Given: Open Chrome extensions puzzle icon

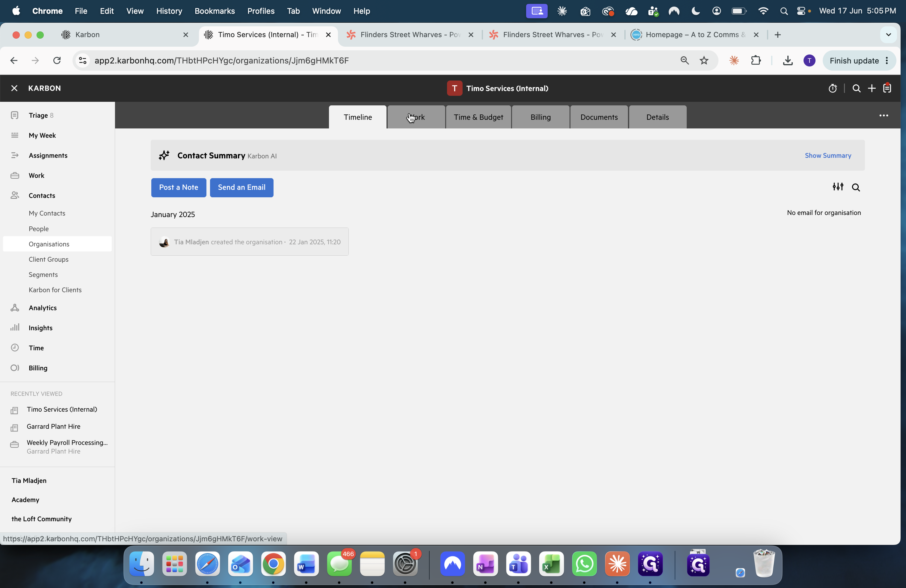Looking at the screenshot, I should tap(756, 60).
